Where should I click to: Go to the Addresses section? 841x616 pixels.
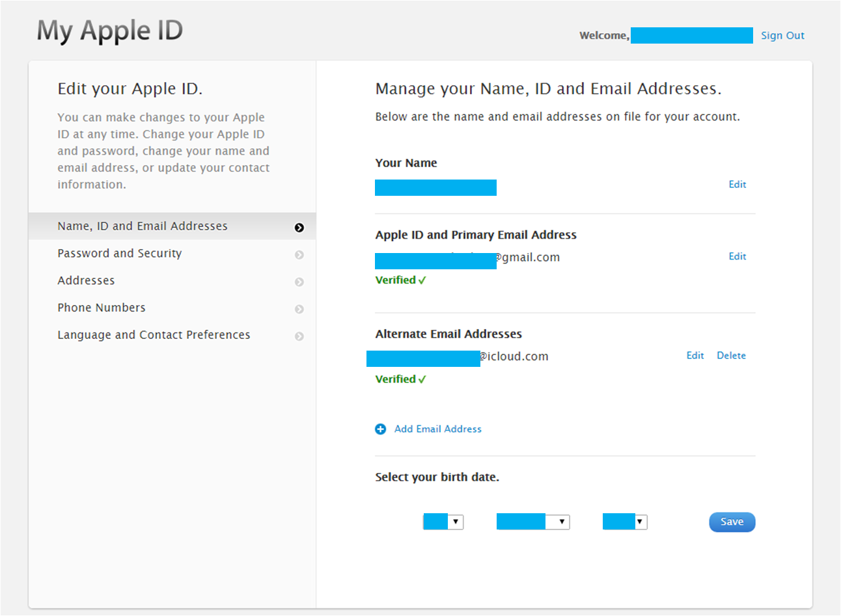[x=172, y=281]
